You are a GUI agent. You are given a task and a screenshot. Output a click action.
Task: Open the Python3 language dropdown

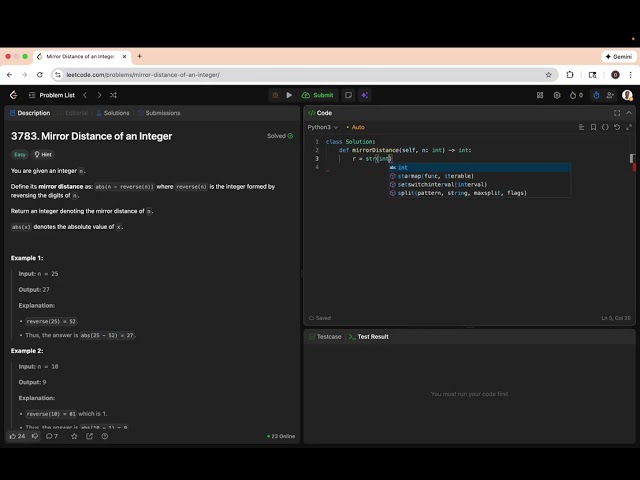click(x=322, y=127)
